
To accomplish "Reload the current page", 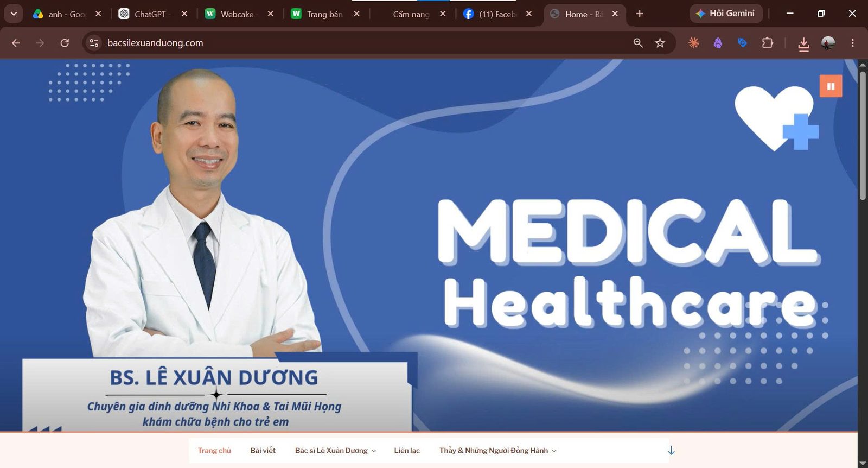I will [x=65, y=43].
